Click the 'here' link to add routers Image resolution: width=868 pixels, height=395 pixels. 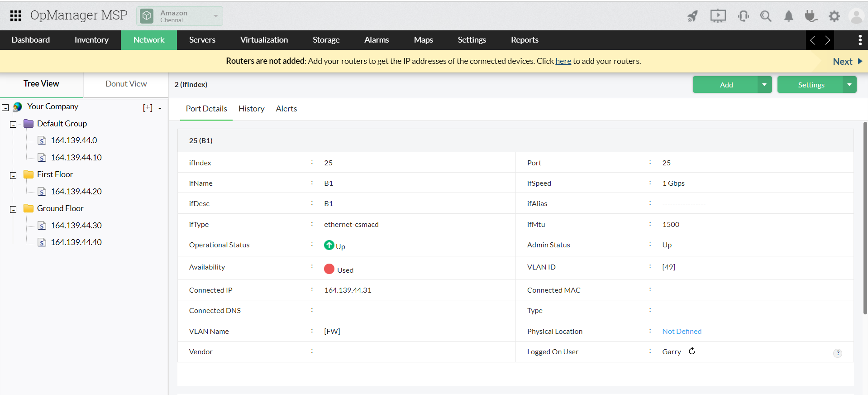pyautogui.click(x=563, y=61)
